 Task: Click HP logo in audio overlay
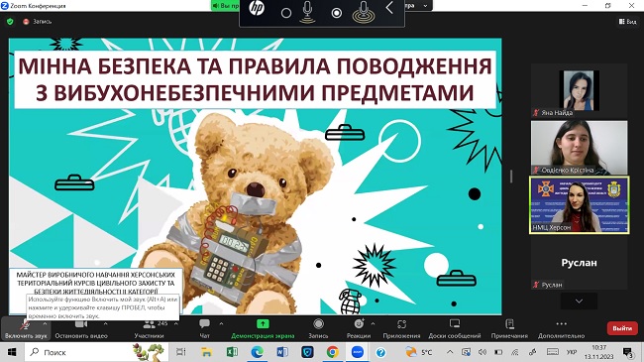pyautogui.click(x=257, y=9)
